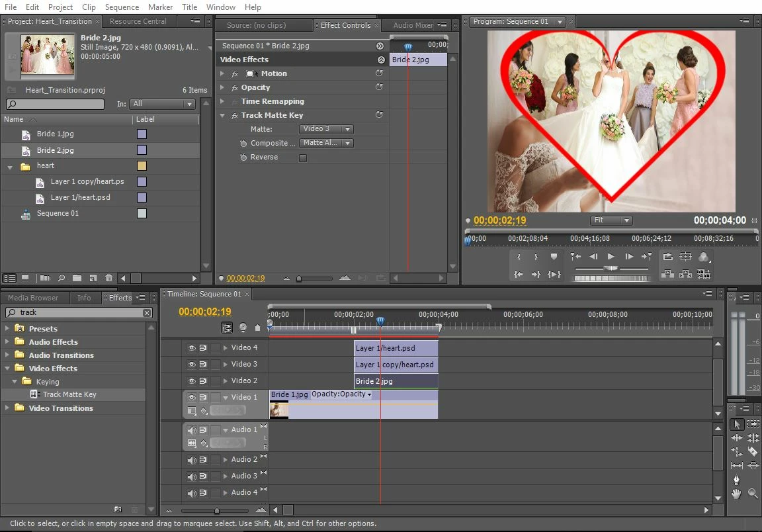Open the Title menu
Image resolution: width=762 pixels, height=532 pixels.
click(190, 7)
